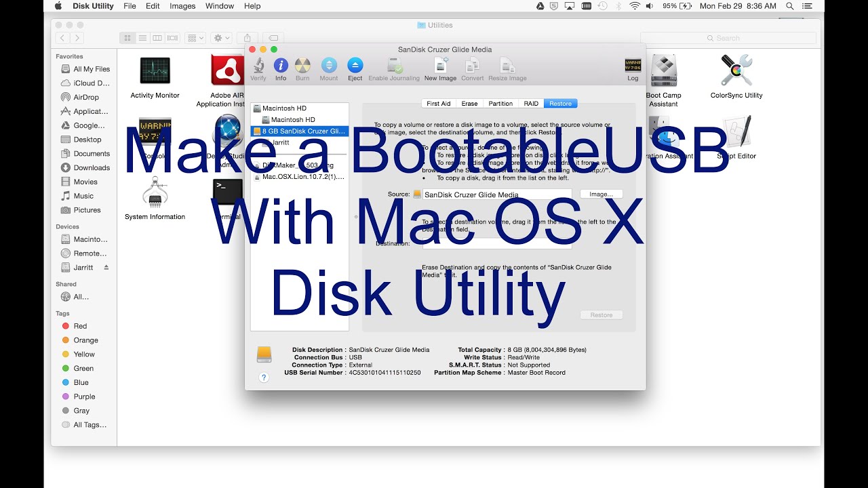The height and width of the screenshot is (488, 868).
Task: Switch to the Erase tab
Action: (469, 104)
